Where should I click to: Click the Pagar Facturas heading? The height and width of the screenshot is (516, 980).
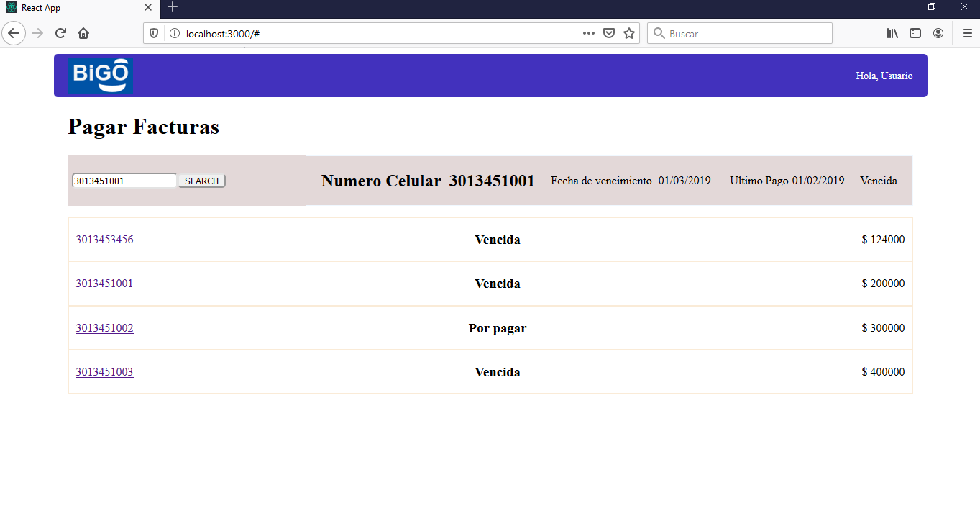(x=144, y=127)
